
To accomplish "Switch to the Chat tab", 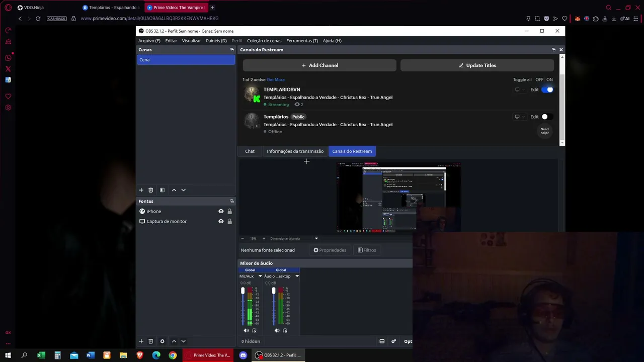I will pos(250,151).
